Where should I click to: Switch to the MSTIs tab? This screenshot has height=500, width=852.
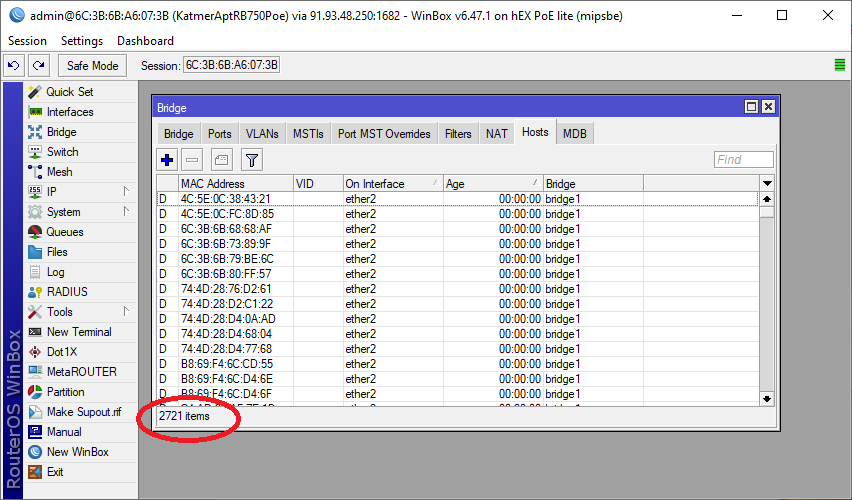pos(308,134)
